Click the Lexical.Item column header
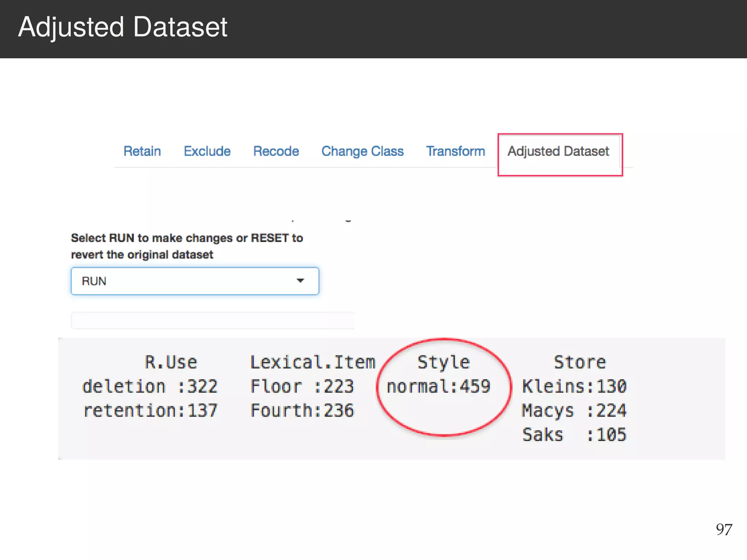This screenshot has height=560, width=747. coord(313,362)
